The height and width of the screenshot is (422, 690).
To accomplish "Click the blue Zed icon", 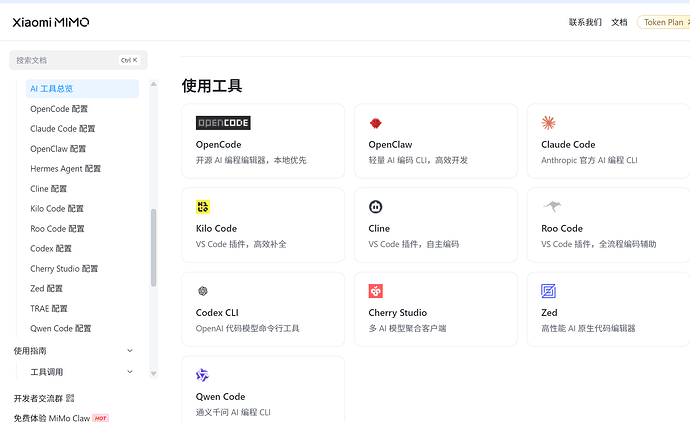I will pyautogui.click(x=548, y=291).
